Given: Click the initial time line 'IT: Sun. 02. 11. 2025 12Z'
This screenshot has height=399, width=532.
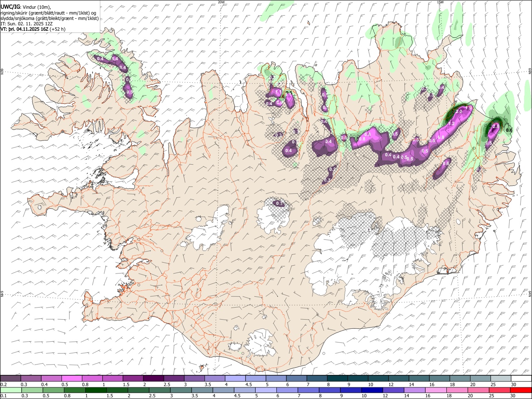Looking at the screenshot, I should 27,24.
